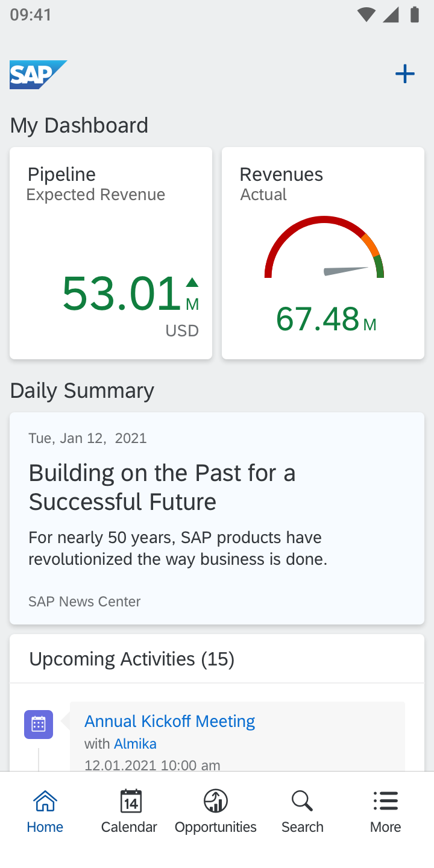
Task: Tap the green upward trend arrow
Action: click(192, 282)
